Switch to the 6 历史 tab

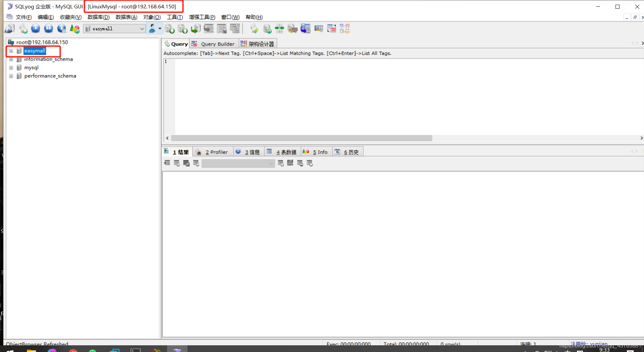click(x=347, y=152)
